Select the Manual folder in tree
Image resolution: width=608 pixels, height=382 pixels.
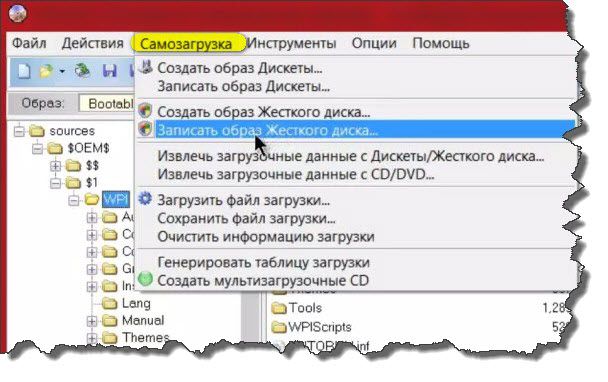click(x=143, y=320)
